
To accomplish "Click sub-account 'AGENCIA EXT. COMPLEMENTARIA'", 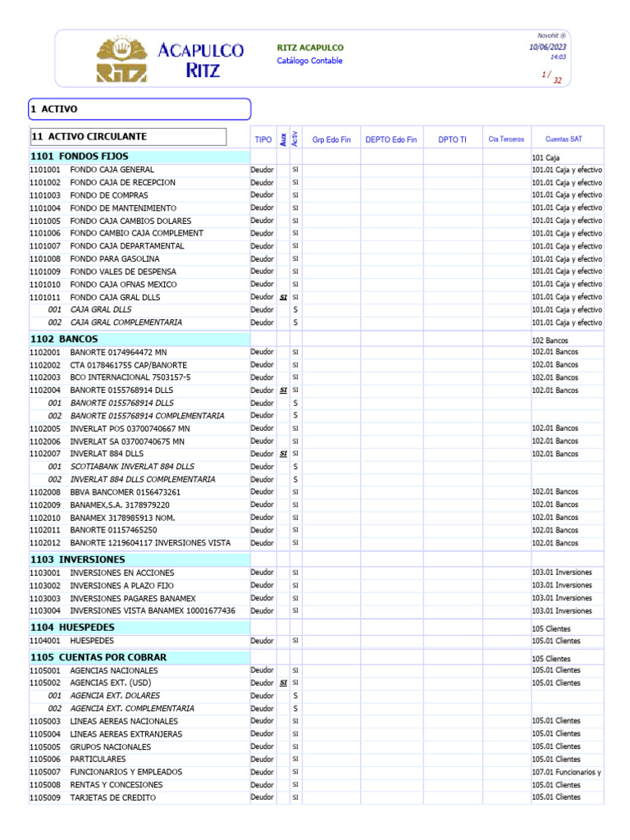I will [132, 710].
